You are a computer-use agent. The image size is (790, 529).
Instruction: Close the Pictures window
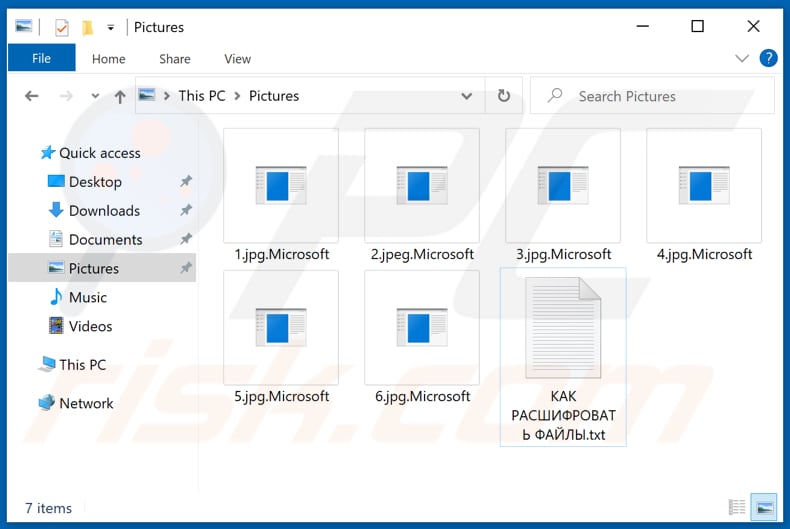click(x=753, y=26)
